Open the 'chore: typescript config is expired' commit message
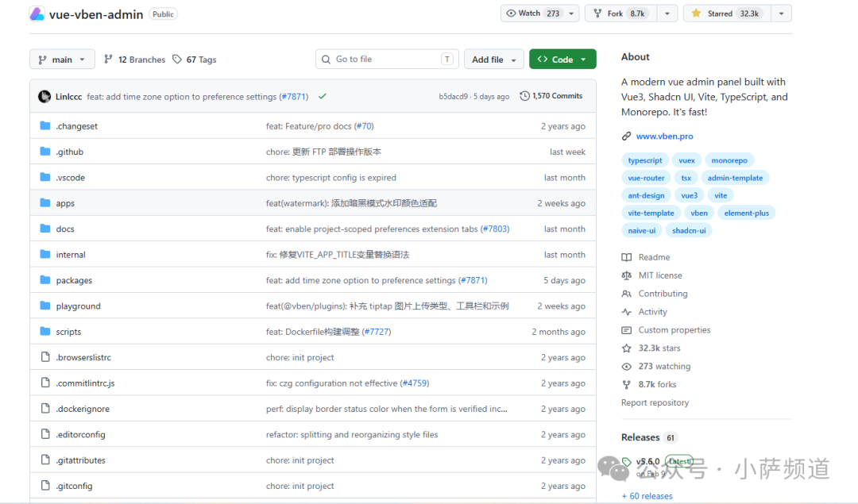Image resolution: width=858 pixels, height=504 pixels. 331,178
